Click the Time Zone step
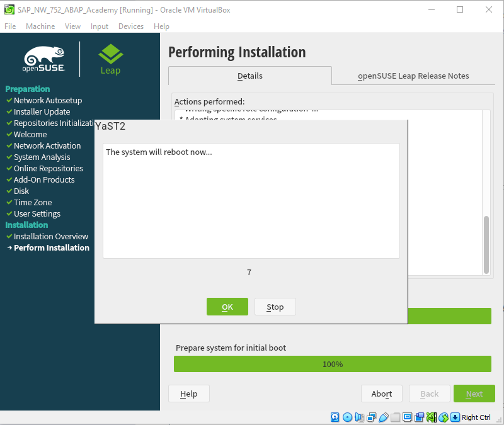The image size is (504, 425). click(x=33, y=202)
